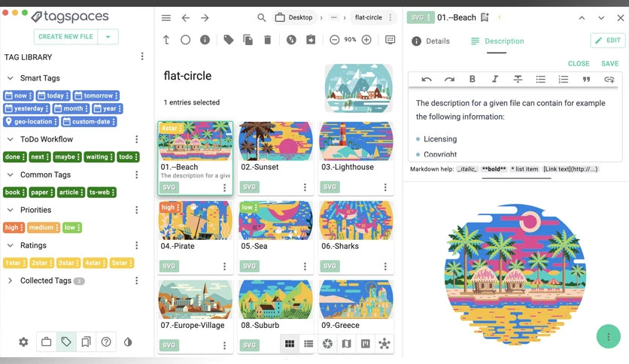This screenshot has width=629, height=364.
Task: Expand the breadcrumb ellipsis item
Action: pos(334,17)
